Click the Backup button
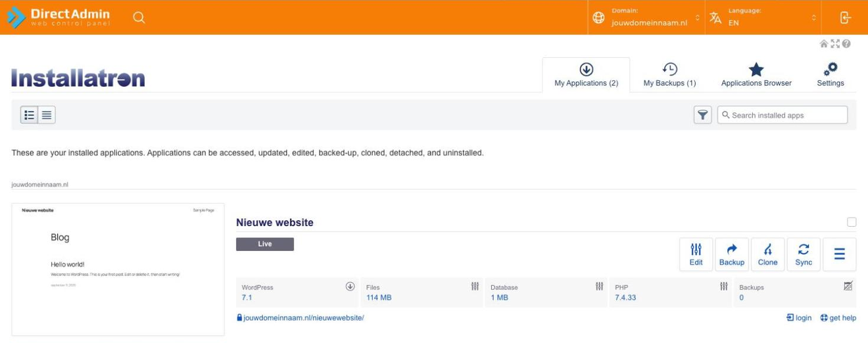The height and width of the screenshot is (343, 868). click(x=732, y=254)
